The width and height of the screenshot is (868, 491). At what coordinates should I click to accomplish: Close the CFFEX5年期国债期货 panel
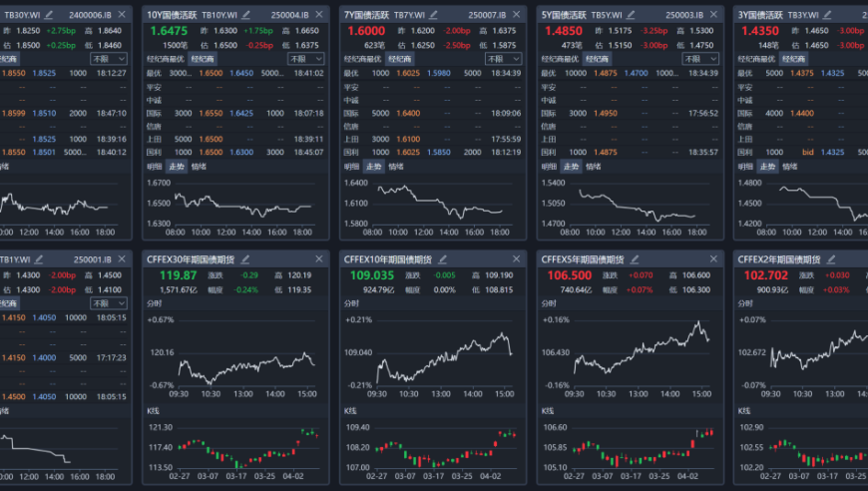tap(713, 259)
